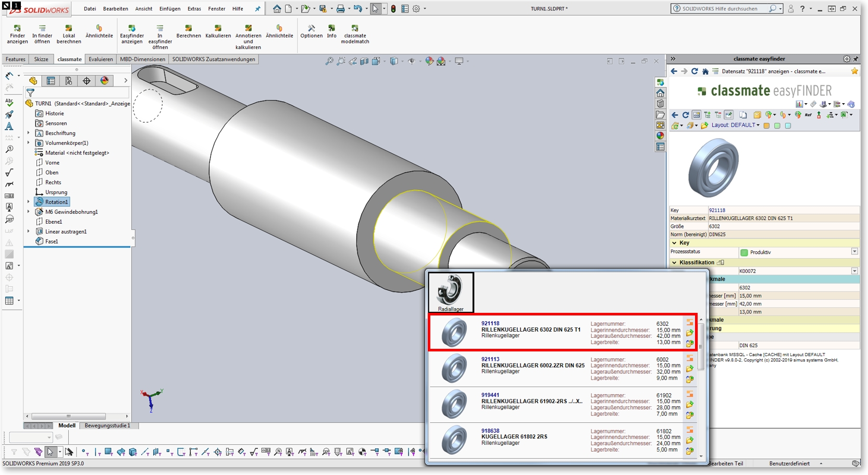Open record link 921118 in results list
The width and height of the screenshot is (868, 475).
[490, 323]
